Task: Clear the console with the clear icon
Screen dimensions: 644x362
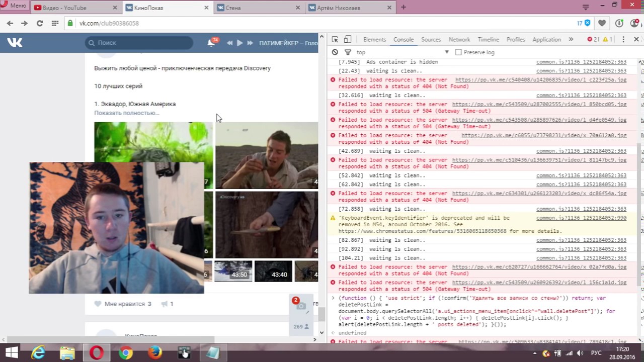Action: 335,52
